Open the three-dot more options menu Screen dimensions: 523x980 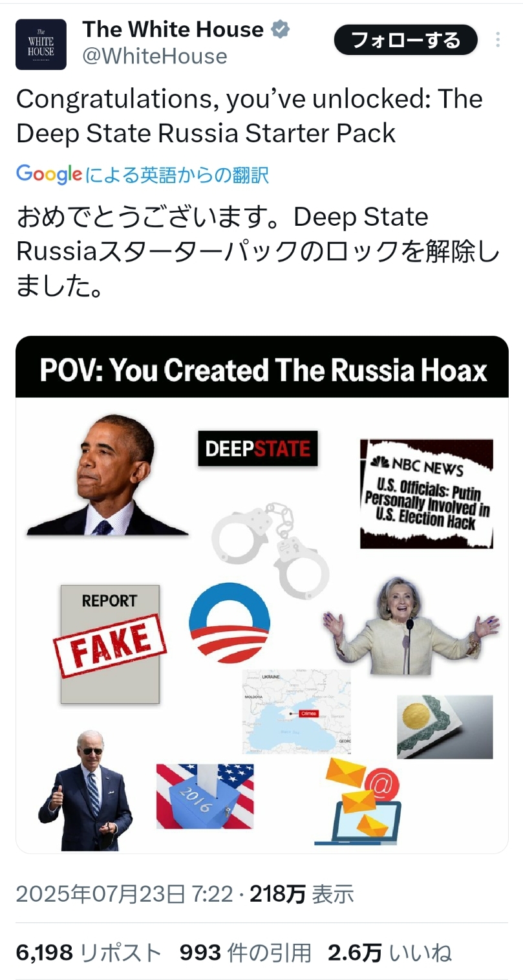coord(498,40)
